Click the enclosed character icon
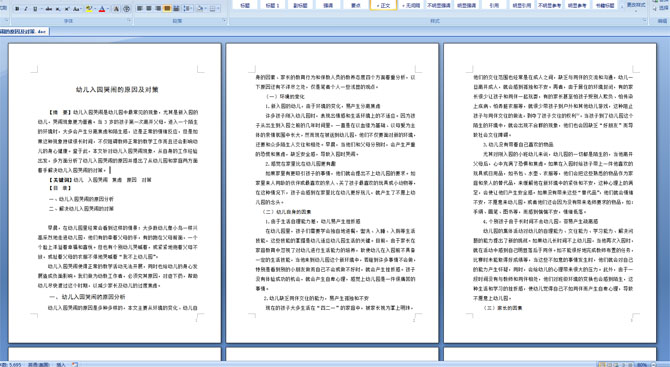This screenshot has height=367, width=670. click(126, 9)
